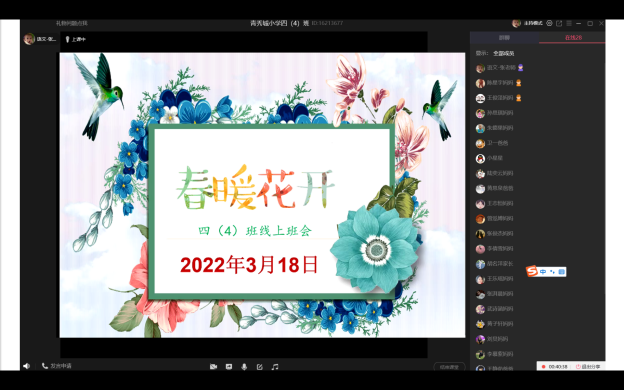The height and width of the screenshot is (390, 624).
Task: Click the 礼物回赠点赞 label at top left
Action: (x=72, y=23)
